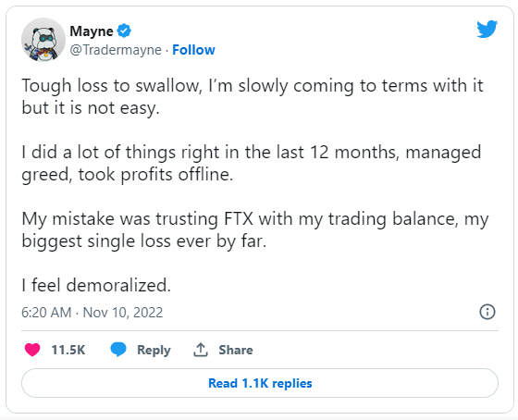Click the horizontal divider above the actions row
The height and width of the screenshot is (420, 518).
260,330
